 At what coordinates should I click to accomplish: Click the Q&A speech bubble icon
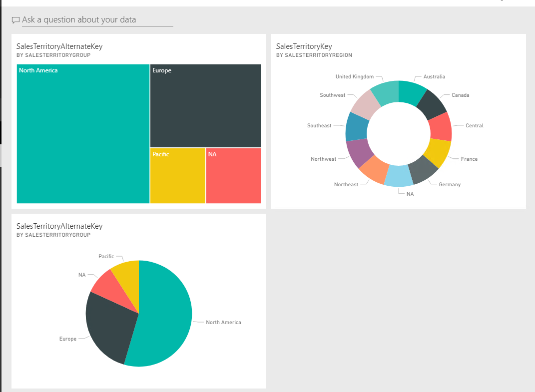pos(15,20)
